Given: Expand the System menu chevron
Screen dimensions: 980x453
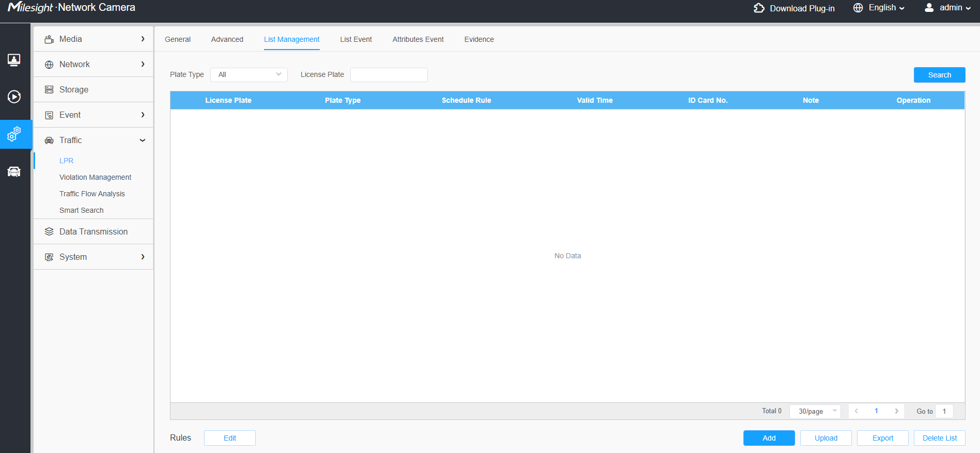Looking at the screenshot, I should pyautogui.click(x=143, y=257).
